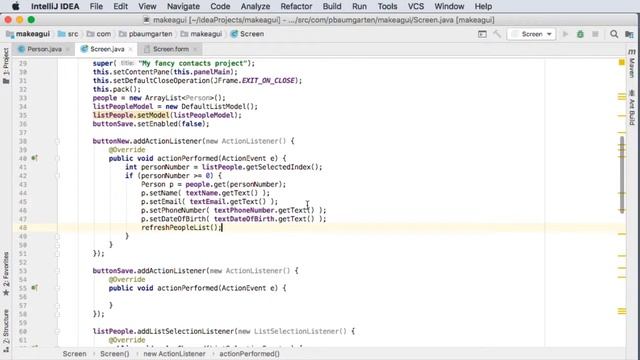640x360 pixels.
Task: Click on listPeople.setModel on line 35
Action: click(131, 115)
